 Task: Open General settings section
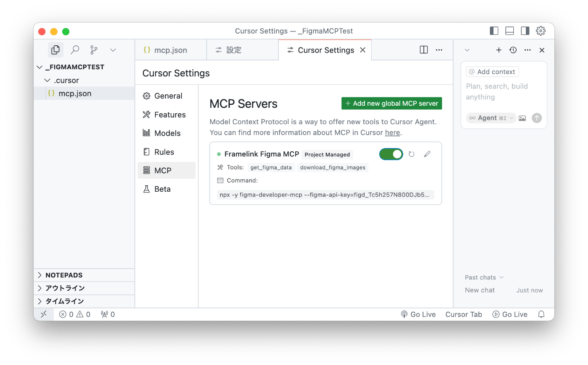167,96
